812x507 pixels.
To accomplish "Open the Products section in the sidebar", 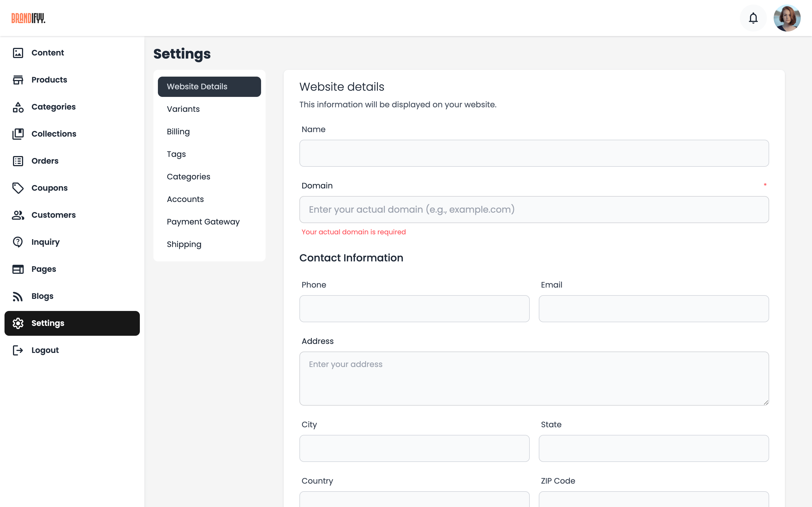I will [49, 79].
